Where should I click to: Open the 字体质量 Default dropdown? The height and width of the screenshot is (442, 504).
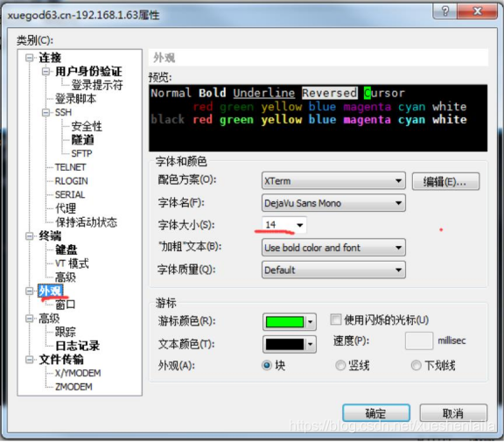(x=333, y=270)
